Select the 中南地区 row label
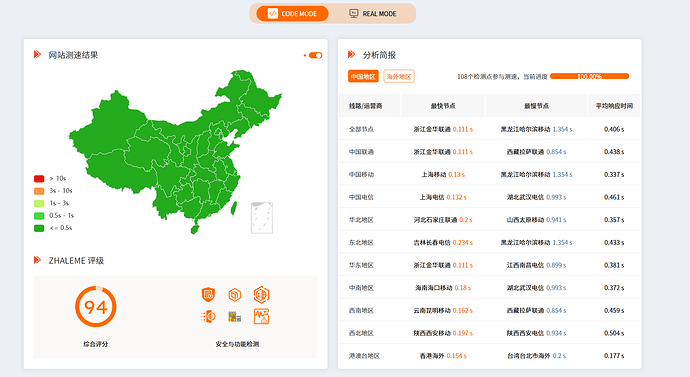 [361, 288]
